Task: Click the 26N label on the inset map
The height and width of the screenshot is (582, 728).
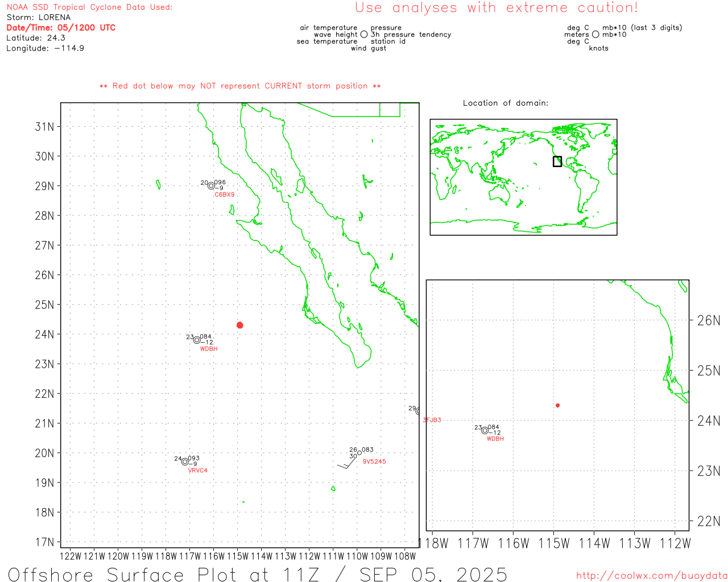Action: click(709, 321)
